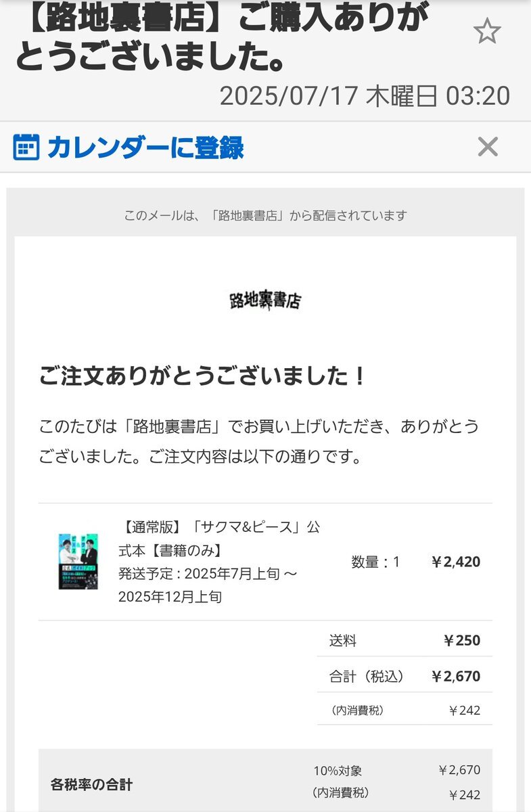Click the このメールは「路地裏書店」から配信されています notice
The height and width of the screenshot is (812, 531).
[265, 216]
